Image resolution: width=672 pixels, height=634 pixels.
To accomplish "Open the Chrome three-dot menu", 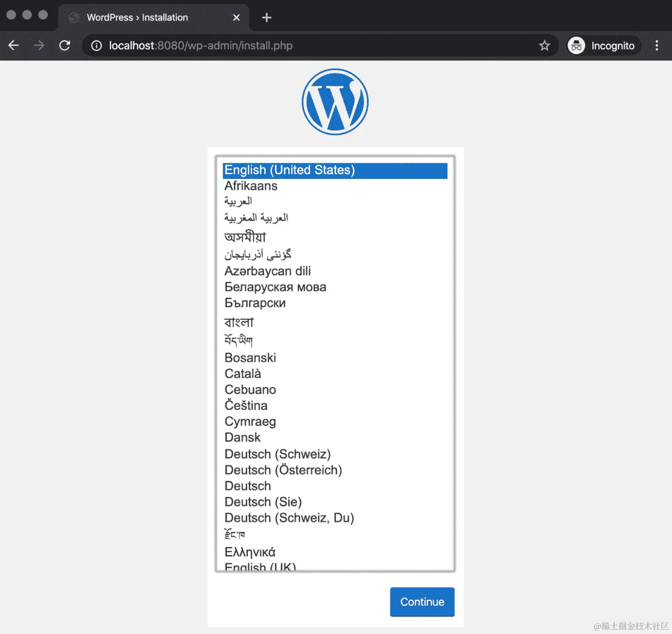I will 656,45.
